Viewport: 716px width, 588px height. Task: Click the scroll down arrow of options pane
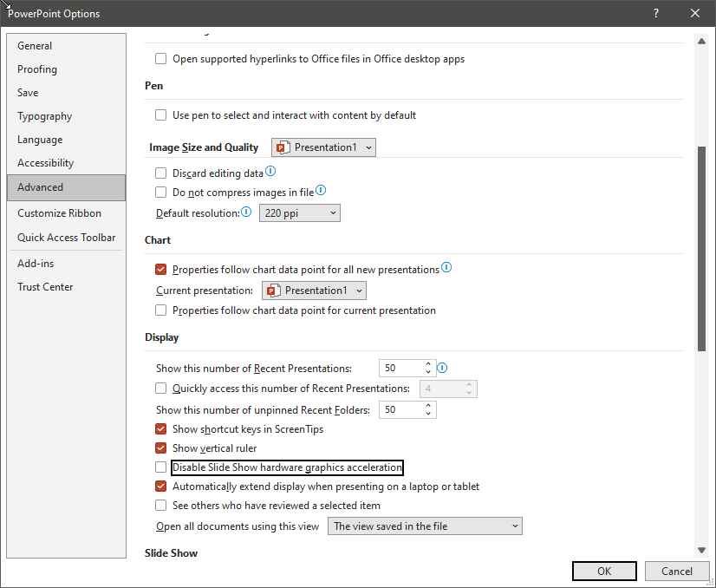[x=702, y=550]
